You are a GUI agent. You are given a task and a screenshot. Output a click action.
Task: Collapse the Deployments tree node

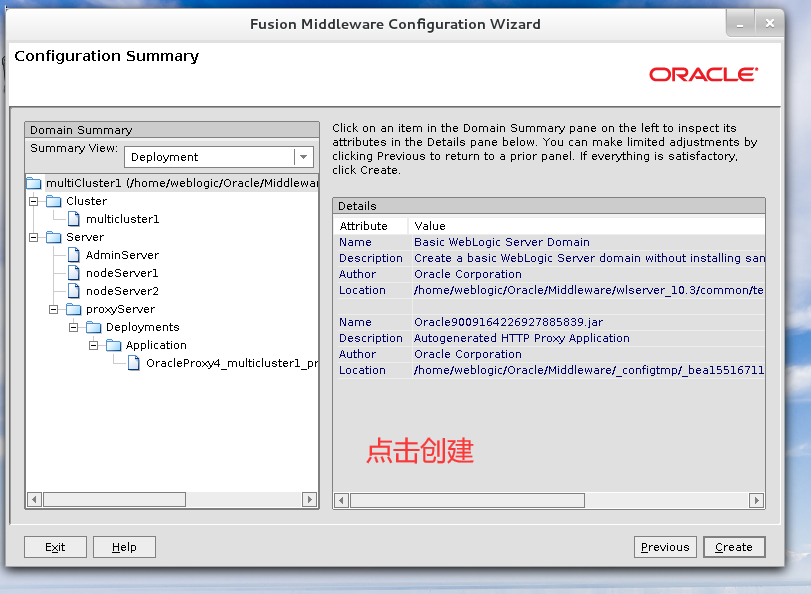tap(73, 328)
